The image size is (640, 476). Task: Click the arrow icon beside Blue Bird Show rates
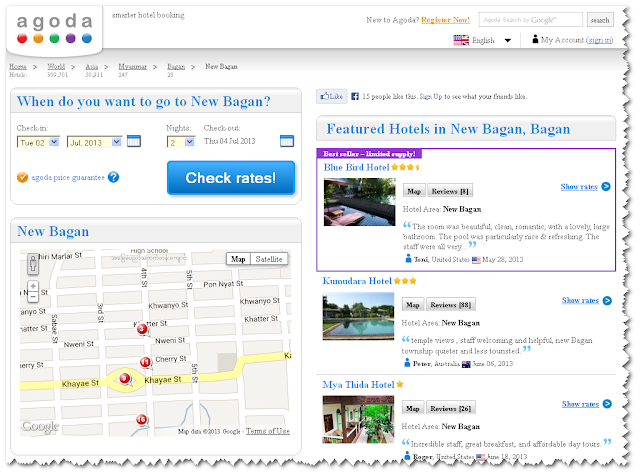click(x=606, y=187)
